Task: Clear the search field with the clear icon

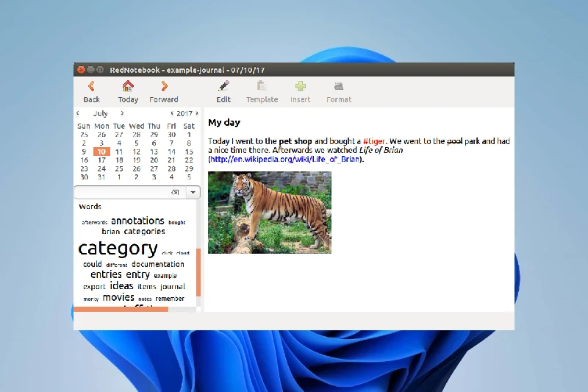Action: [175, 193]
